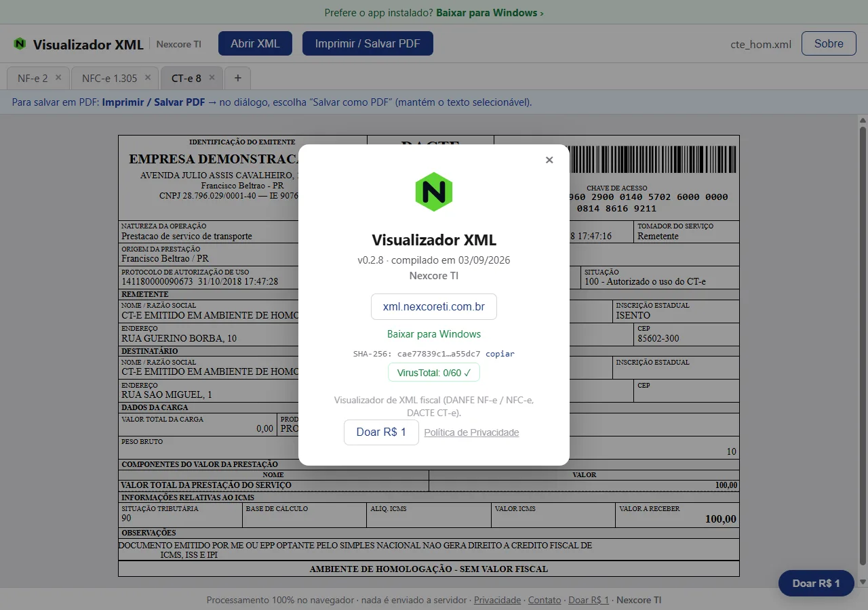Click the Imprimir / Salvar PDF button

[368, 43]
